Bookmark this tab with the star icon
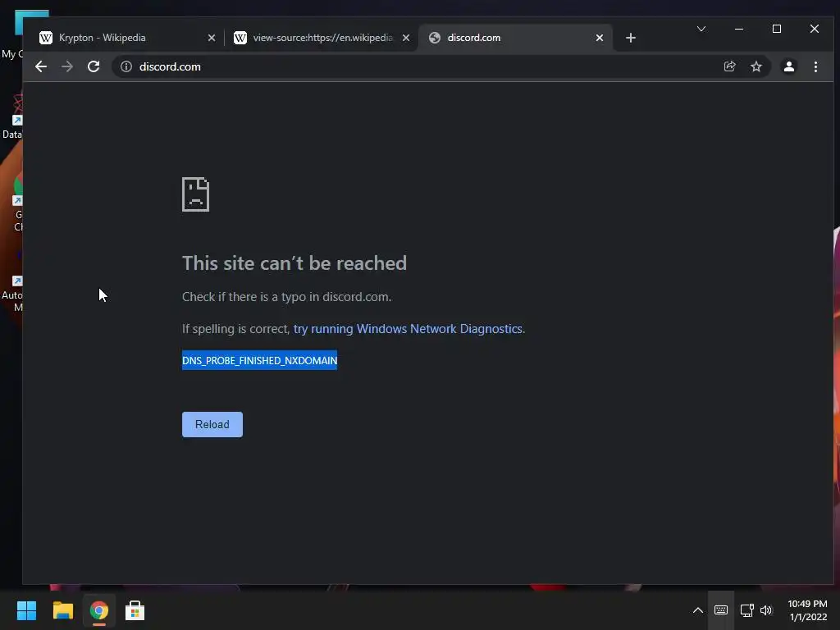Screen dimensions: 840x630 click(x=756, y=66)
